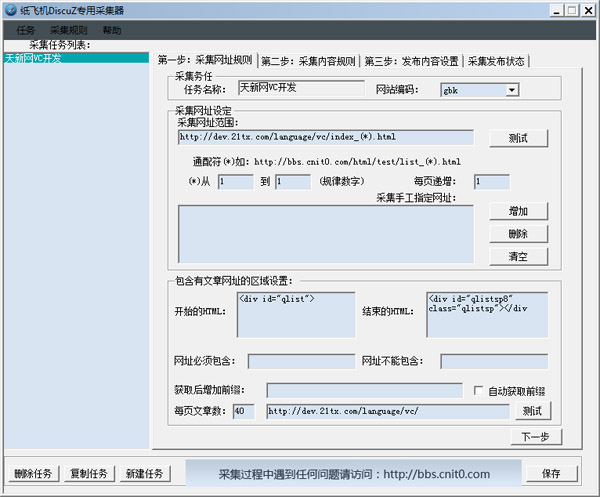
Task: Click 下一步 button
Action: pos(533,437)
